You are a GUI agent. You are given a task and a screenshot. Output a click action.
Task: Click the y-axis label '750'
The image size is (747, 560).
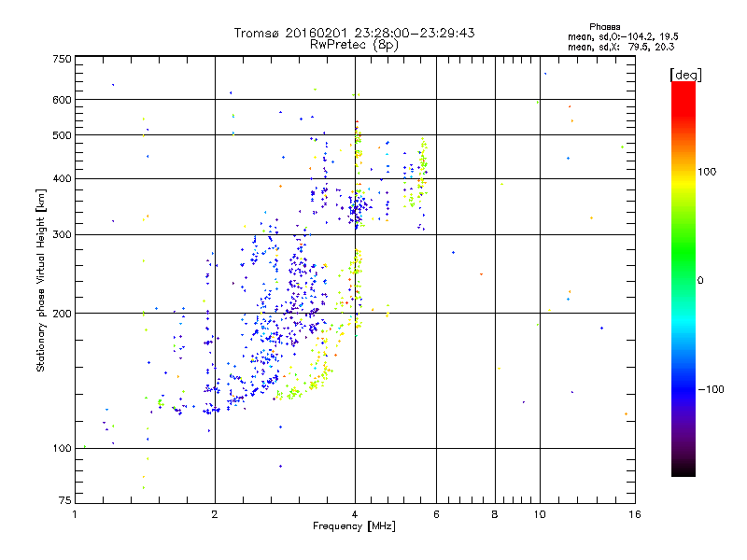coord(62,59)
